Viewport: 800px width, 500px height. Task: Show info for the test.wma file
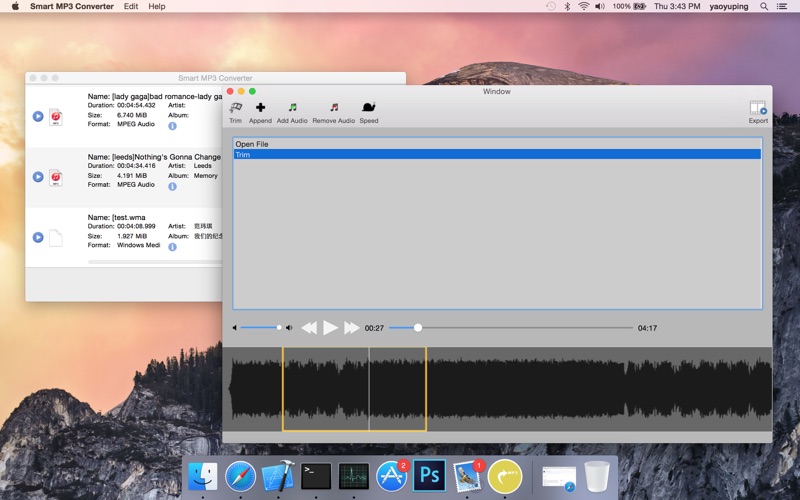[172, 246]
